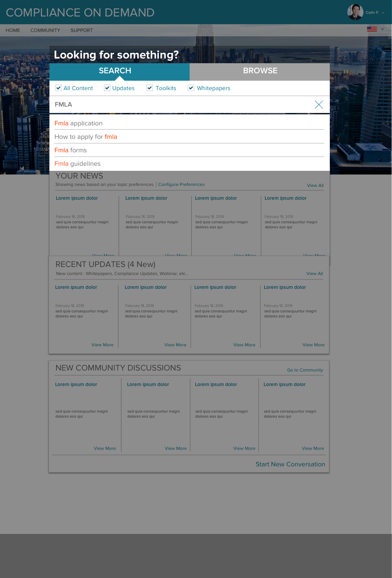This screenshot has height=578, width=392.
Task: Expand the Colin F. user dropdown arrow
Action: (x=383, y=13)
